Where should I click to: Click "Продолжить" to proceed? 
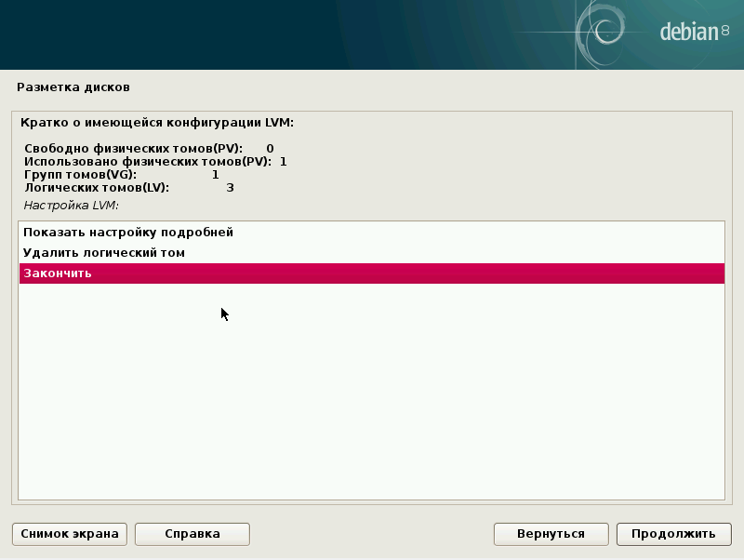(673, 534)
